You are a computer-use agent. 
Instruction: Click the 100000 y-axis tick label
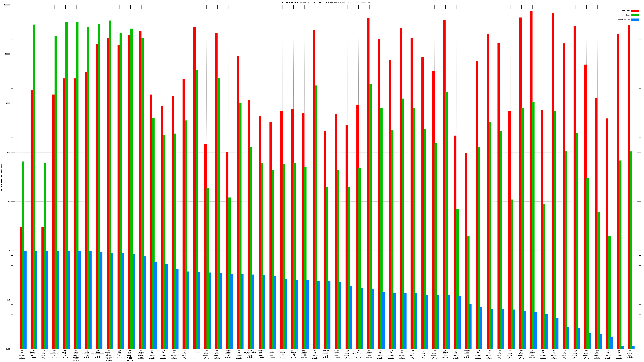[7, 5]
